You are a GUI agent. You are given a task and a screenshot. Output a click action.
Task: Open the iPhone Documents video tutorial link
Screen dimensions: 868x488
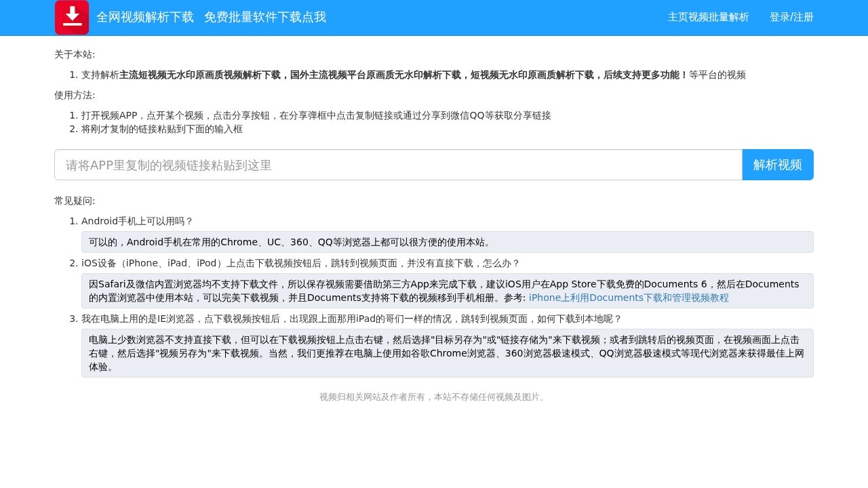pyautogui.click(x=628, y=298)
